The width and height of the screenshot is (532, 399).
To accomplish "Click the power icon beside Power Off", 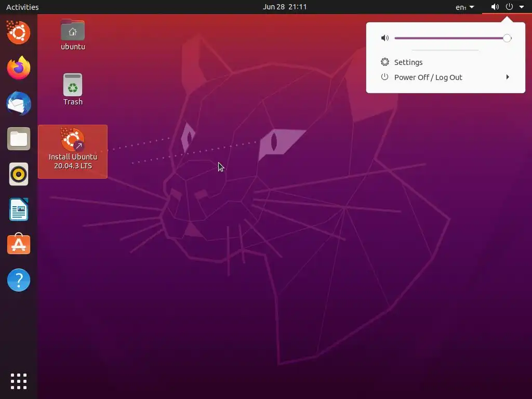I will 384,77.
